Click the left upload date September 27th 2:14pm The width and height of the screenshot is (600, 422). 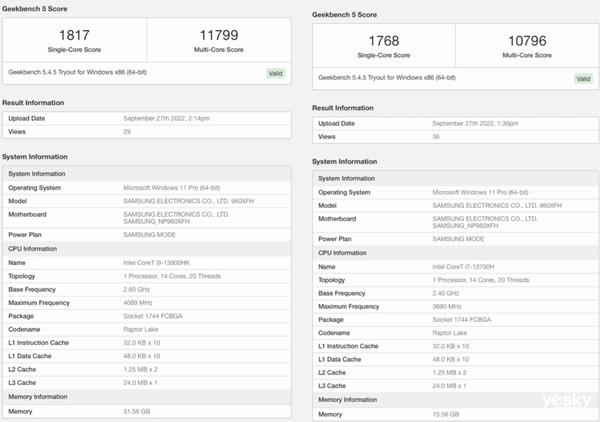pos(166,118)
